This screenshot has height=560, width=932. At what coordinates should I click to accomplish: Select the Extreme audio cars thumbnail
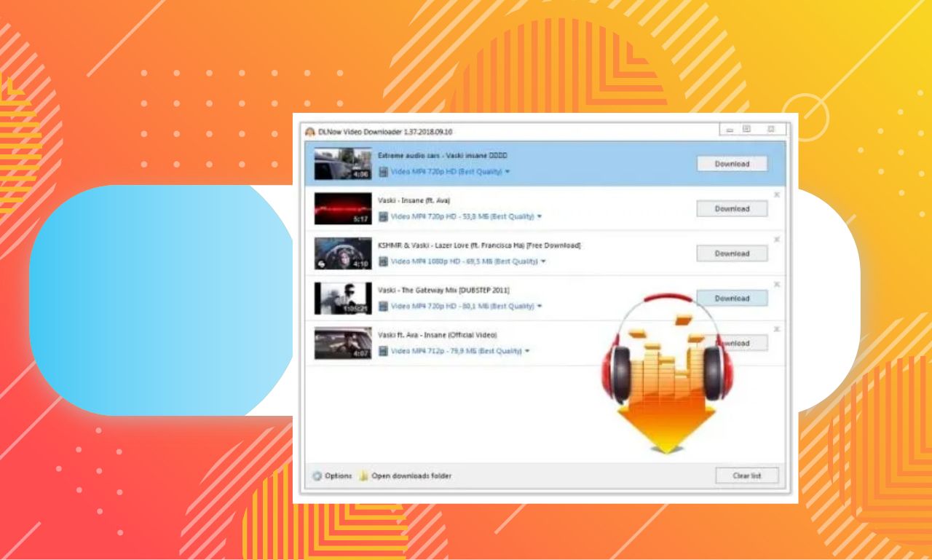coord(343,164)
